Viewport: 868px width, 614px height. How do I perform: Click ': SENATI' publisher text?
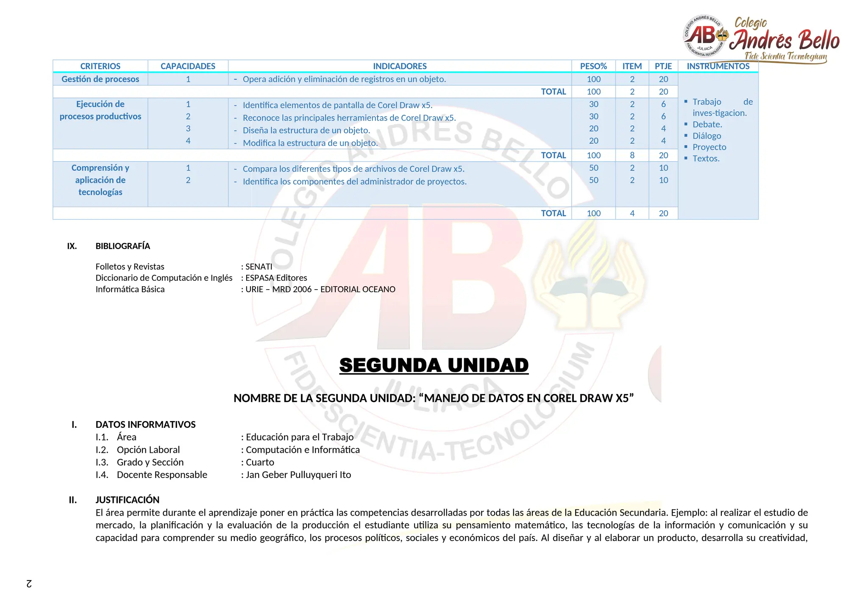coord(256,267)
